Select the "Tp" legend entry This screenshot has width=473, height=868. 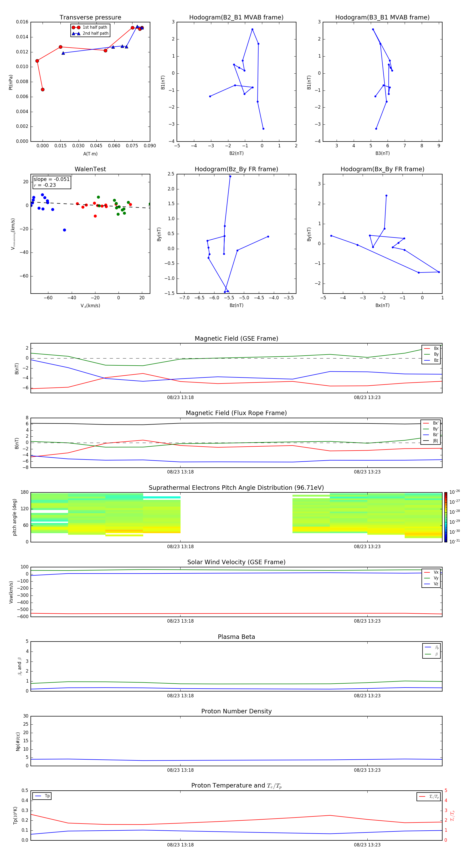(x=42, y=796)
